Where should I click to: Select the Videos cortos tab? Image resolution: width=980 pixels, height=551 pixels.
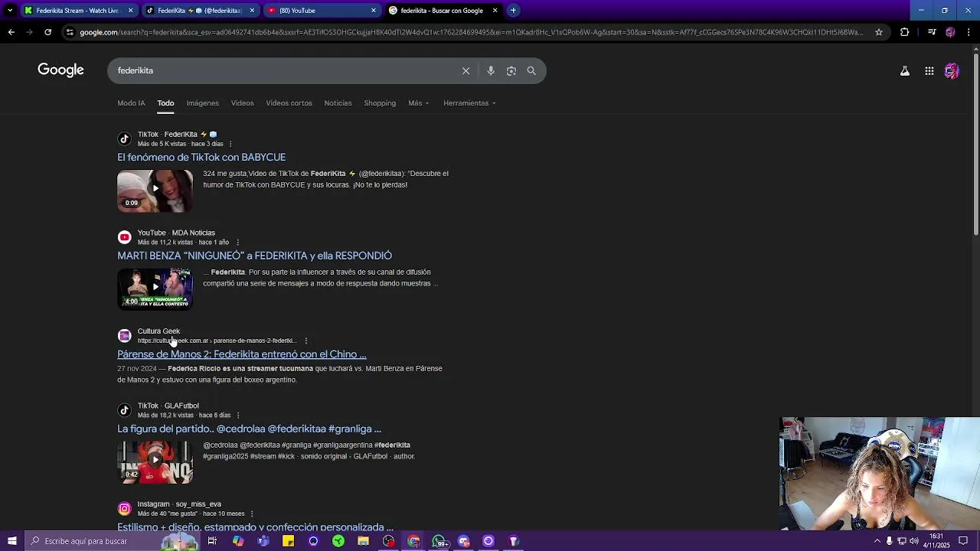coord(289,103)
